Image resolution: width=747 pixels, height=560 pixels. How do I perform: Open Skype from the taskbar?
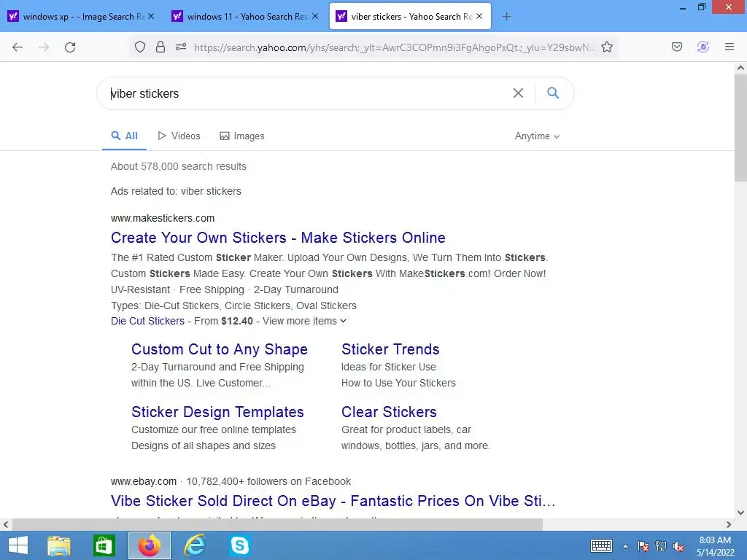tap(239, 545)
